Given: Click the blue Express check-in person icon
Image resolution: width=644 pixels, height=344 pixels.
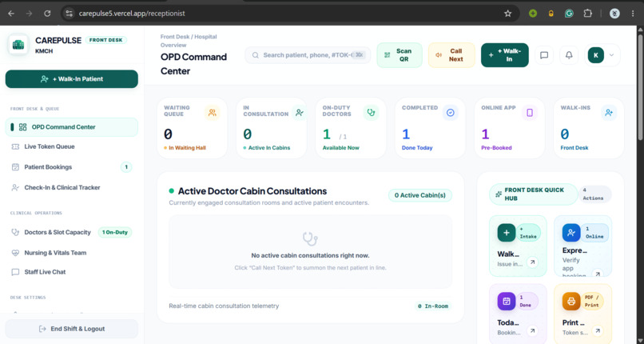Looking at the screenshot, I should (x=571, y=233).
